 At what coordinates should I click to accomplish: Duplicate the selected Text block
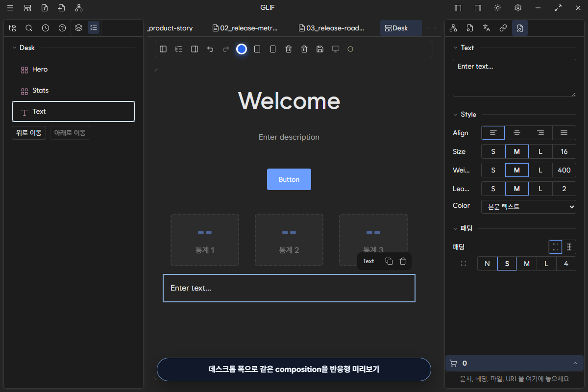point(389,261)
